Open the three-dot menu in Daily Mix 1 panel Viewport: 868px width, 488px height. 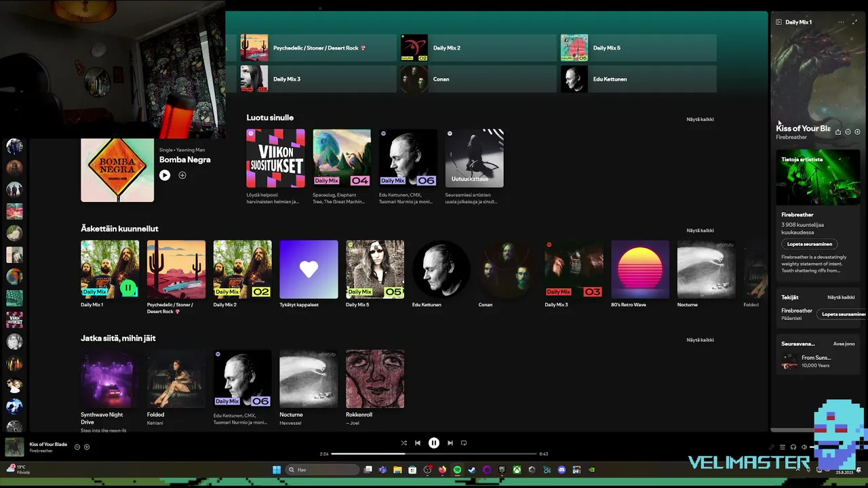[841, 22]
